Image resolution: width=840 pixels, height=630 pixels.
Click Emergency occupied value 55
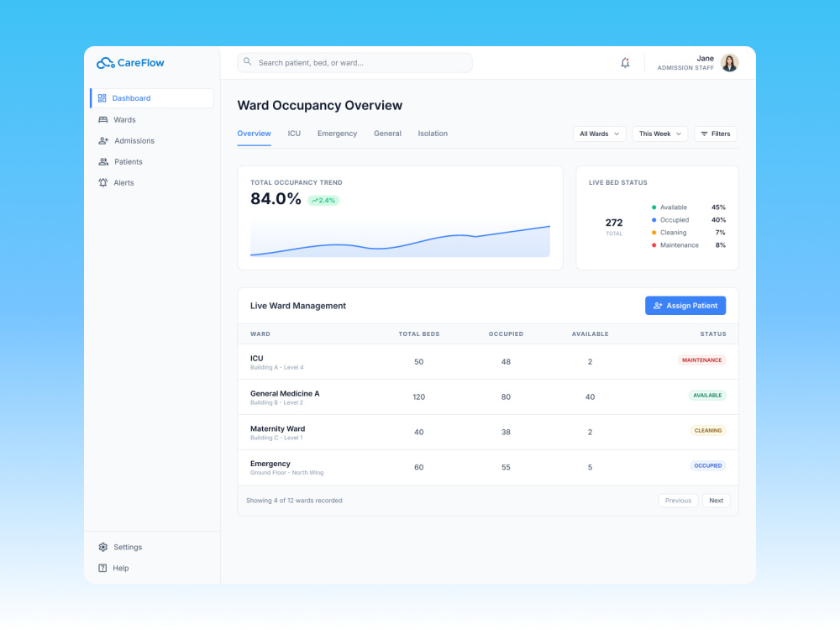(506, 467)
